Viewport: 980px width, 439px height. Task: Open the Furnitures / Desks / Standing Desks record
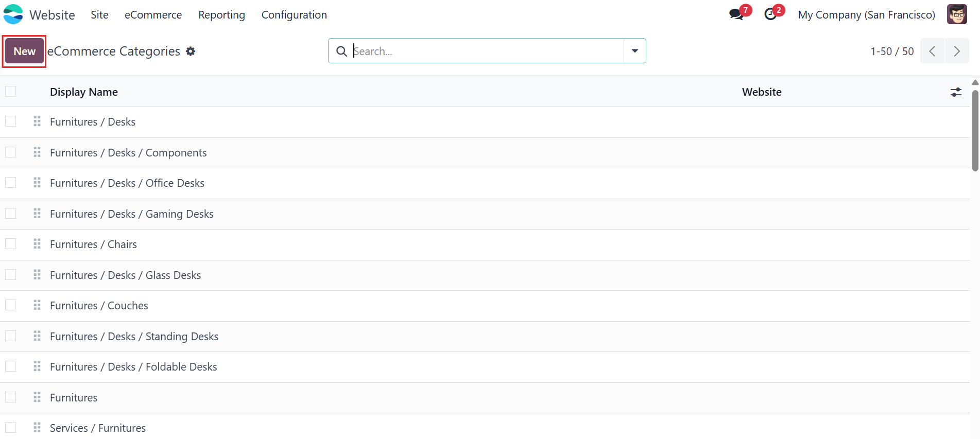[134, 336]
